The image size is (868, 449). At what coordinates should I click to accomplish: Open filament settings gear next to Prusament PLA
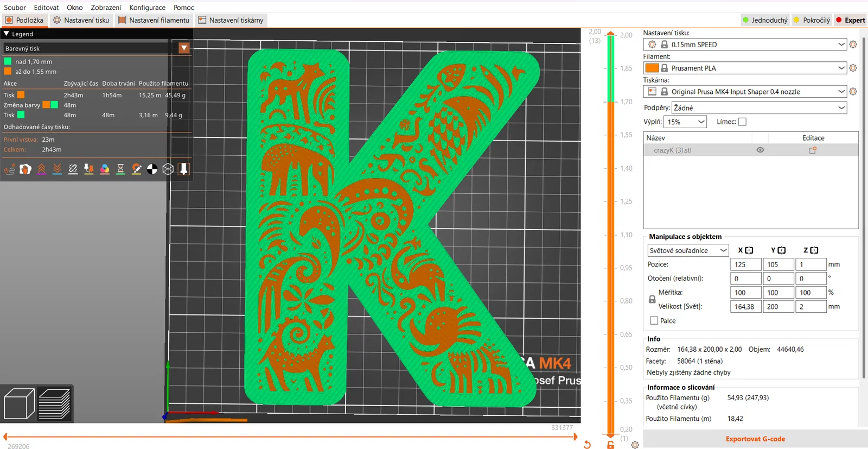[x=853, y=68]
